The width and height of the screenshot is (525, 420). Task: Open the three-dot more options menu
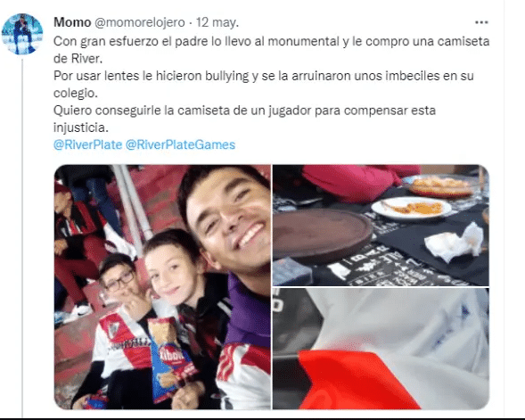point(481,22)
